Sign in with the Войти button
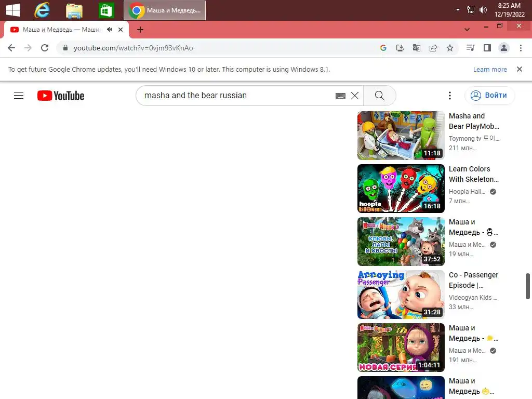The width and height of the screenshot is (532, 399). (489, 96)
